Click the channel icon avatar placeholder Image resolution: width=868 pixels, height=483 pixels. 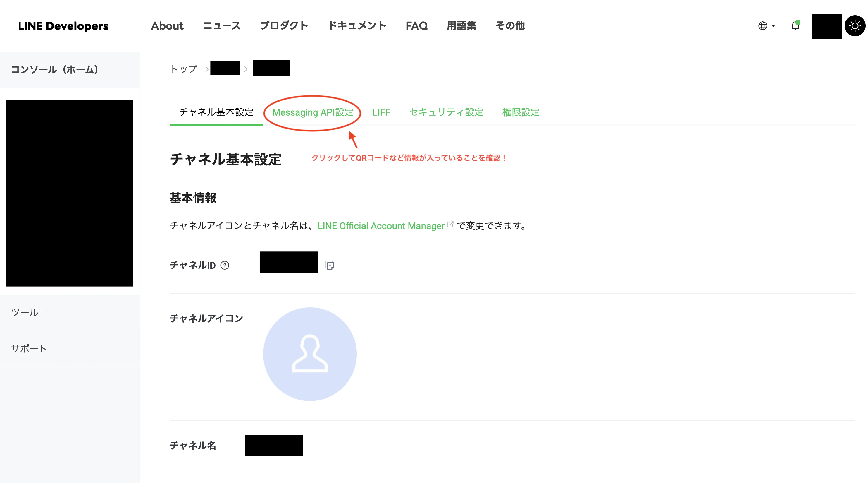[x=310, y=354]
